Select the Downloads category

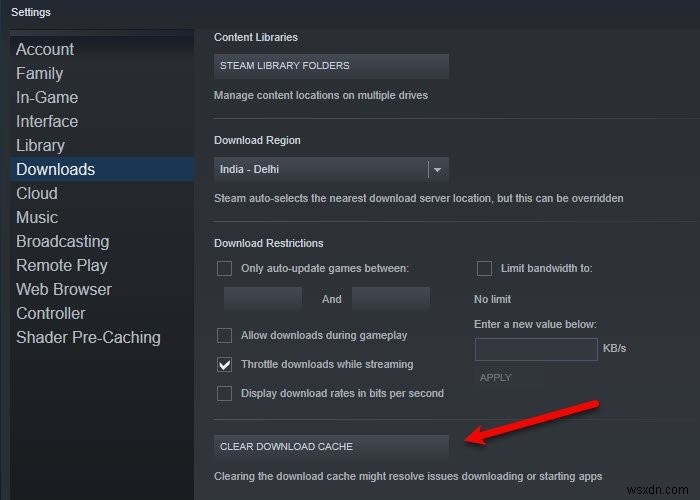[102, 169]
